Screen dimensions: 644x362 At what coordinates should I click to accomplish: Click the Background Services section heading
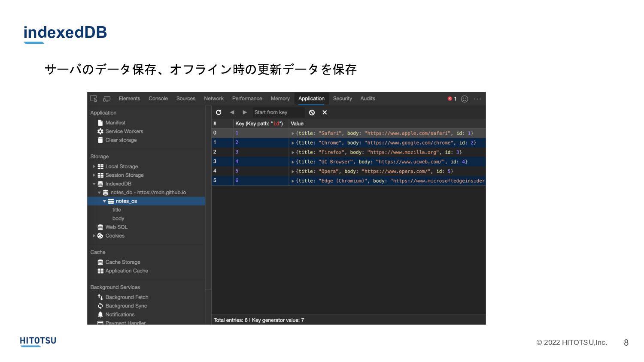(x=115, y=287)
